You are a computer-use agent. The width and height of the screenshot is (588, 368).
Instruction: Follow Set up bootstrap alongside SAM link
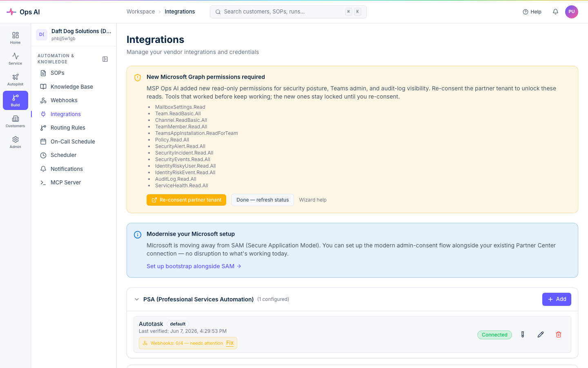[x=194, y=266]
